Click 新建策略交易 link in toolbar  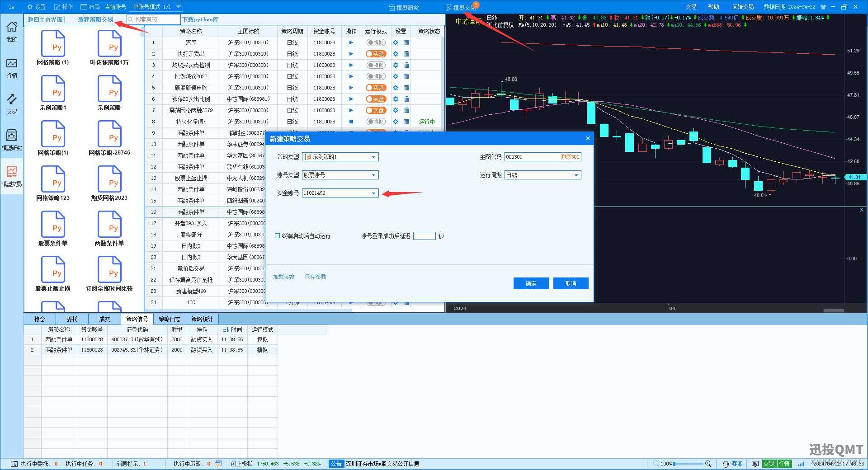(x=96, y=19)
